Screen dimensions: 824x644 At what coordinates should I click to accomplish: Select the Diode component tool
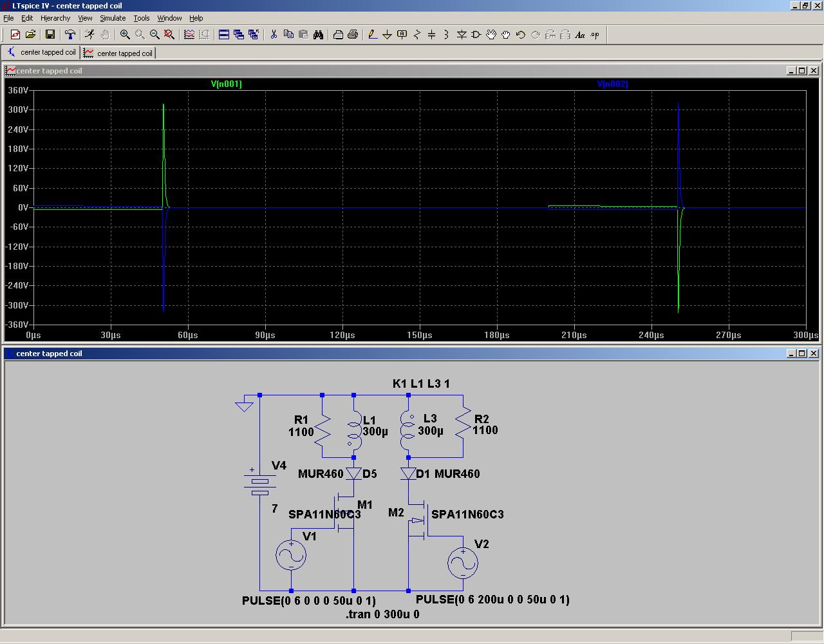pos(462,35)
